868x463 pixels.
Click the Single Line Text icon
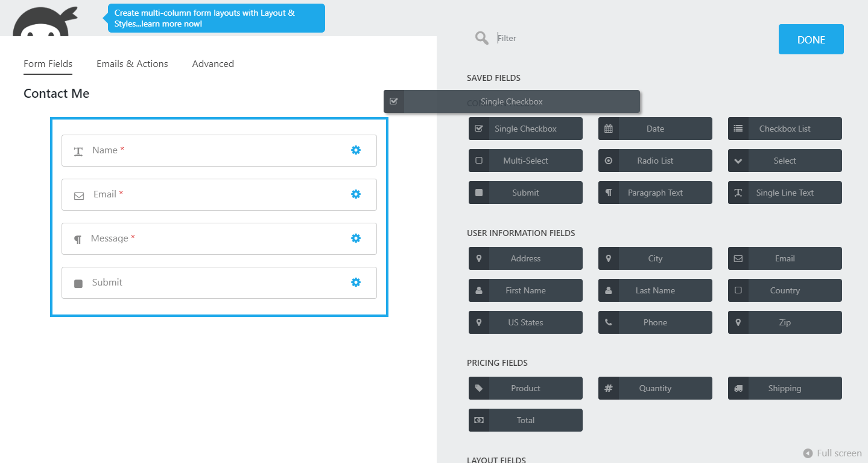738,193
